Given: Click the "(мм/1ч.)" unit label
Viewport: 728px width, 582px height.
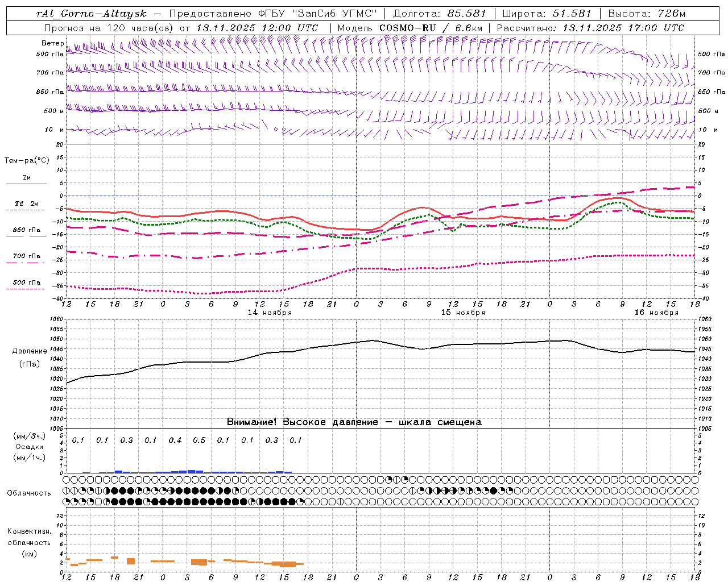Looking at the screenshot, I should pyautogui.click(x=30, y=458).
